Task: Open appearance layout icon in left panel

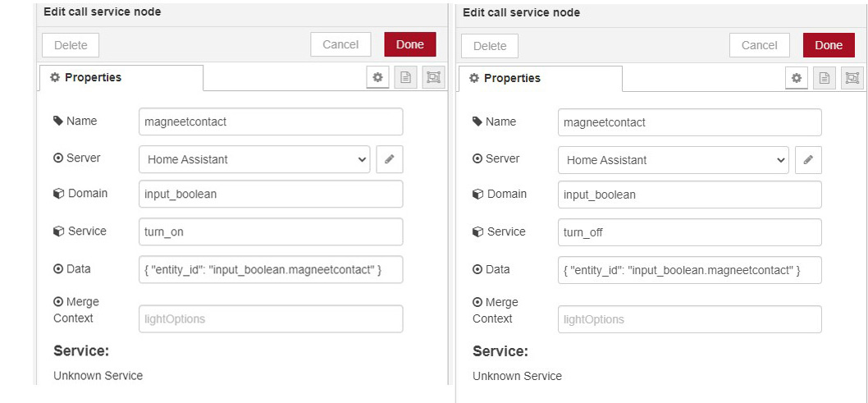Action: pos(433,78)
